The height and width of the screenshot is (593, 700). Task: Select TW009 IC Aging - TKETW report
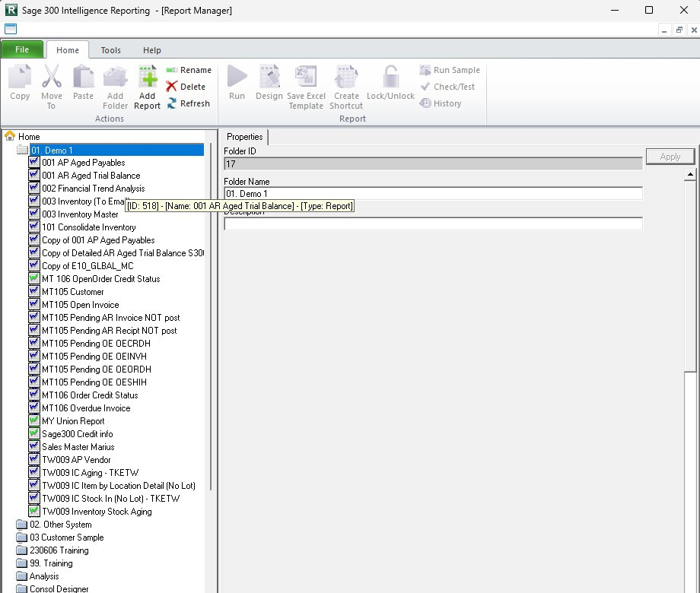[91, 473]
